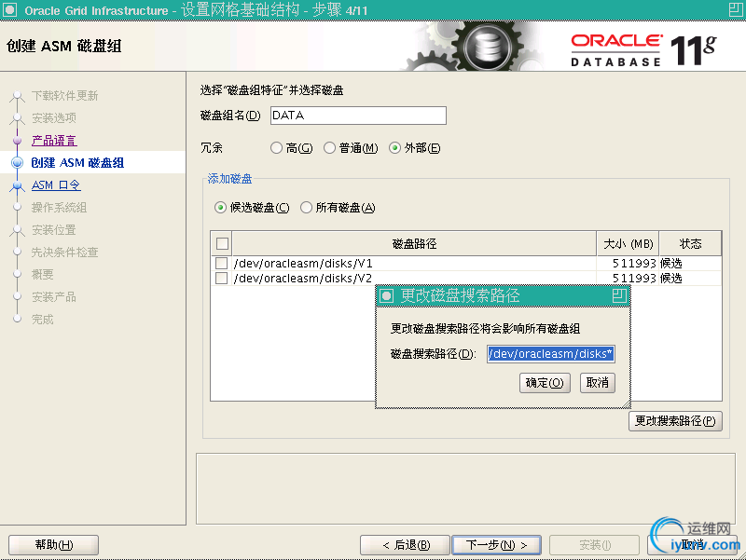The width and height of the screenshot is (746, 560).
Task: Click the 操作系统组 step label
Action: point(59,207)
